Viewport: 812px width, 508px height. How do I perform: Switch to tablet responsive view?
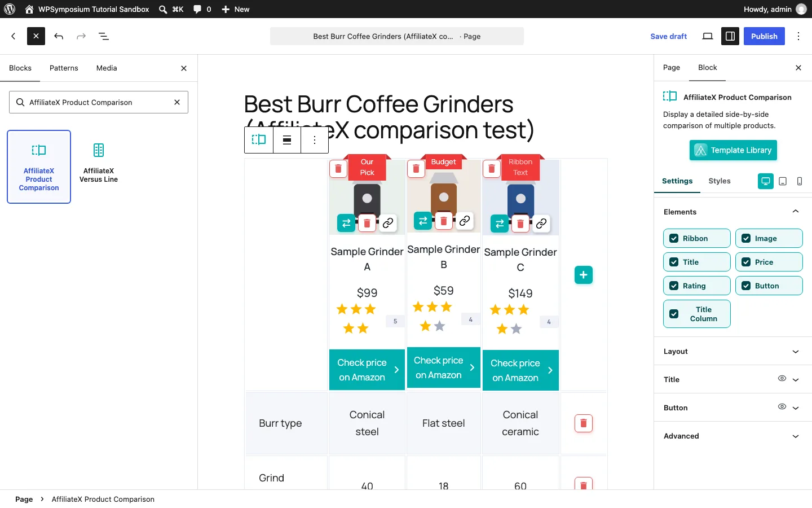click(783, 181)
